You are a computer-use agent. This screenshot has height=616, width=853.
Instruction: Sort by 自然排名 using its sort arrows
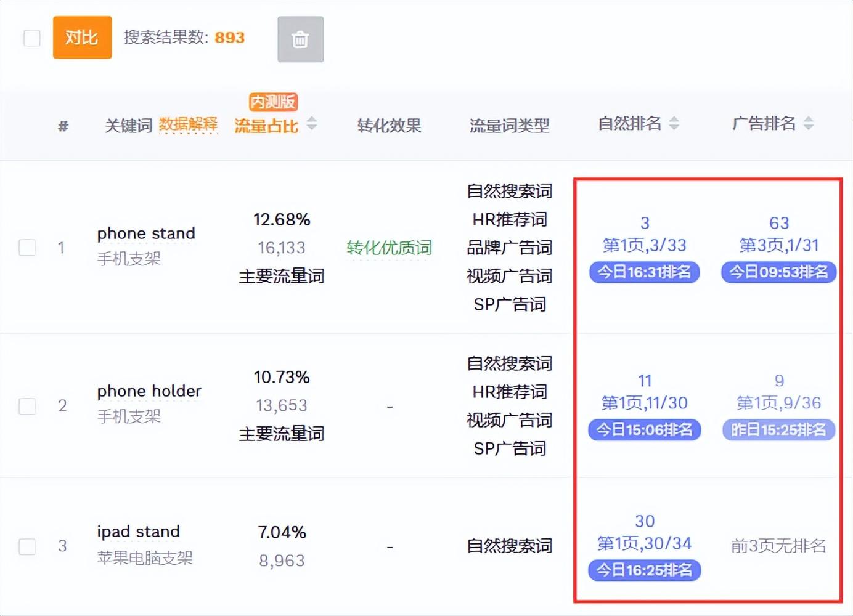674,123
